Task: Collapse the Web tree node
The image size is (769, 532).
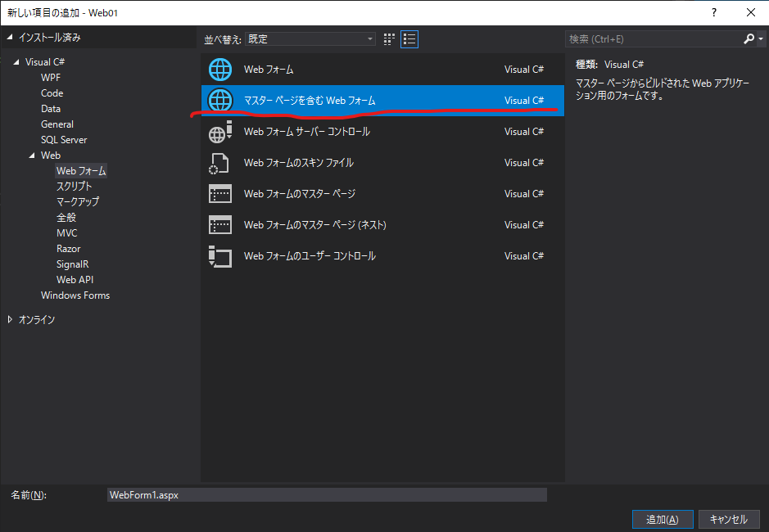Action: pyautogui.click(x=32, y=156)
